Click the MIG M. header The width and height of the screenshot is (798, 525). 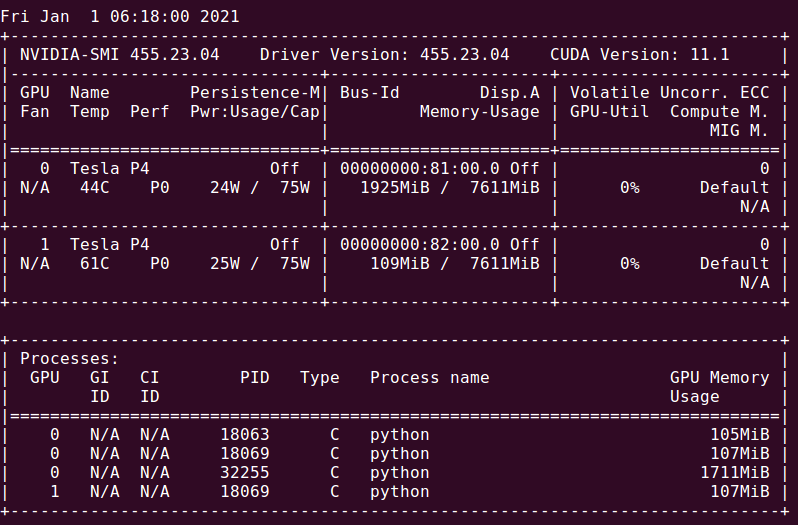[739, 131]
